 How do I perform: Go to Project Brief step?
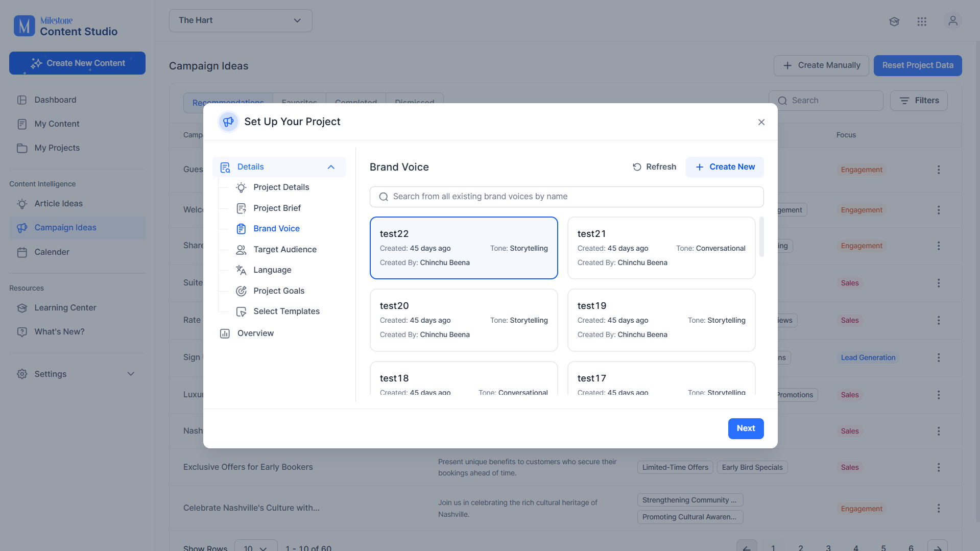[277, 208]
